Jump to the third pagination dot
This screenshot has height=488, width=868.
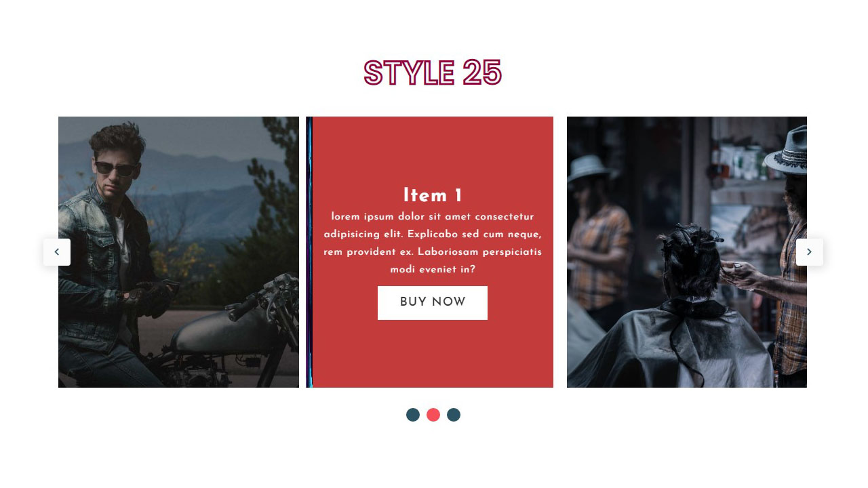454,415
